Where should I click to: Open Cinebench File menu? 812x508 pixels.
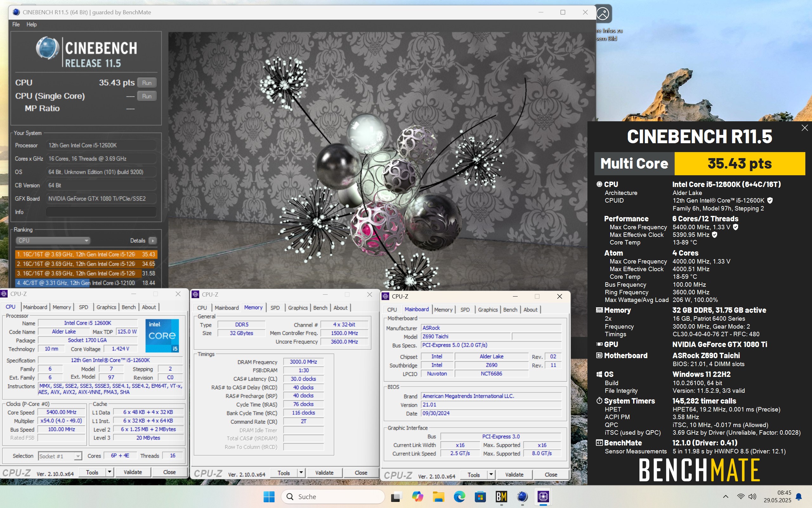click(x=16, y=24)
